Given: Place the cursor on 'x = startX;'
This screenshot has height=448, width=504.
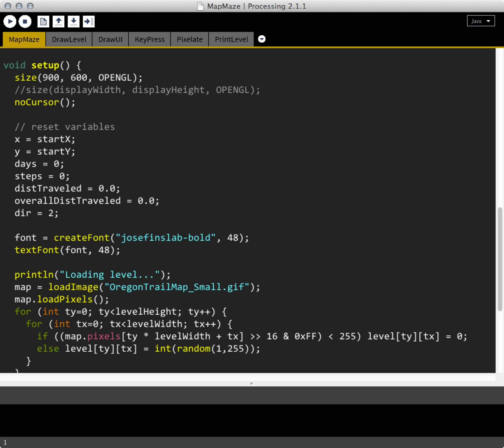Looking at the screenshot, I should [45, 139].
